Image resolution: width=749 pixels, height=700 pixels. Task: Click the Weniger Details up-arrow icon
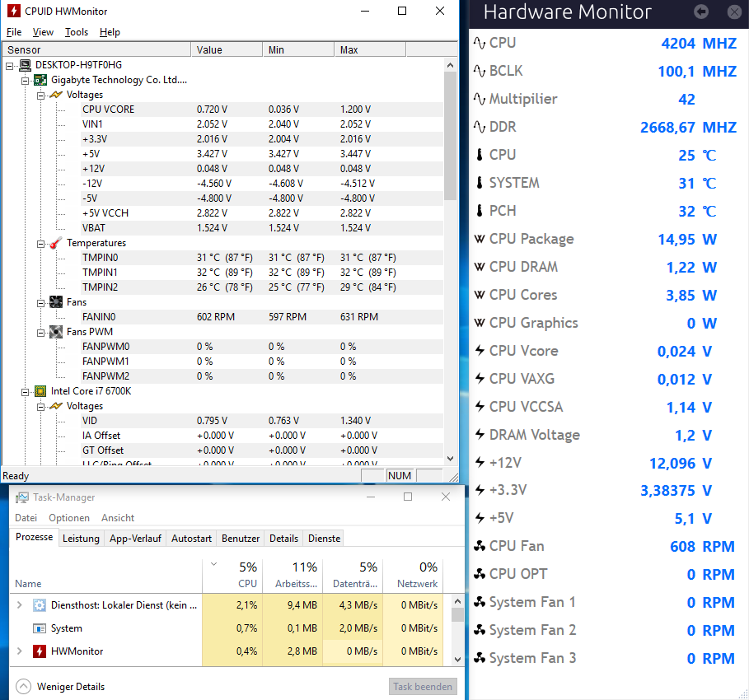click(23, 687)
